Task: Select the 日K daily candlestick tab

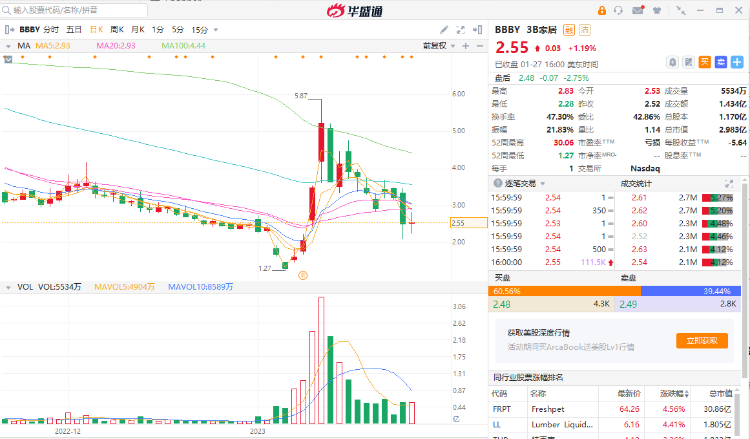Action: (x=97, y=30)
